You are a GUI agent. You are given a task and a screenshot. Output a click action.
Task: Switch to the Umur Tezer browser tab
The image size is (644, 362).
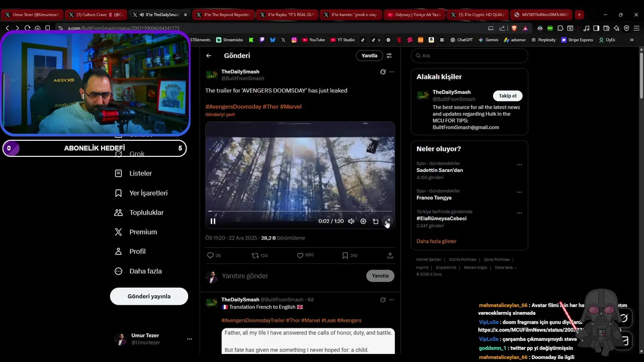click(32, 15)
